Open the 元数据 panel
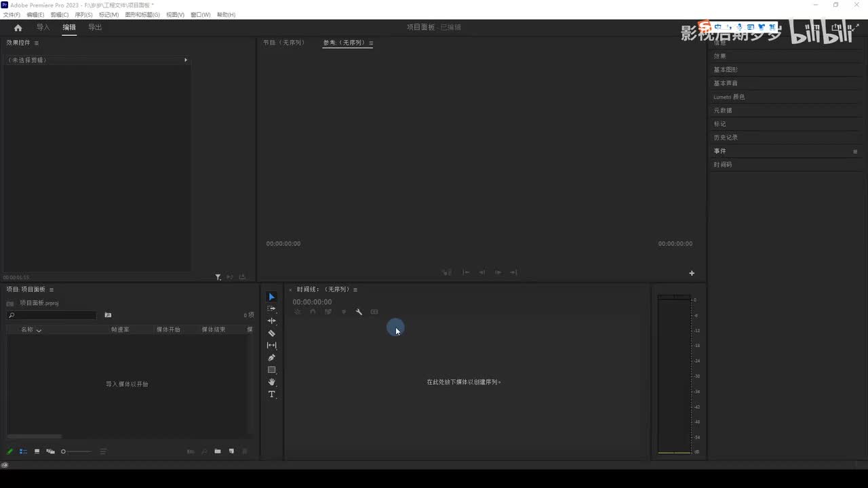The image size is (868, 488). pyautogui.click(x=723, y=110)
